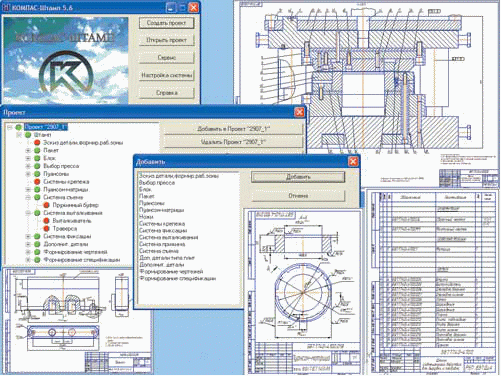
Task: Open the Справка help button
Action: click(x=166, y=93)
